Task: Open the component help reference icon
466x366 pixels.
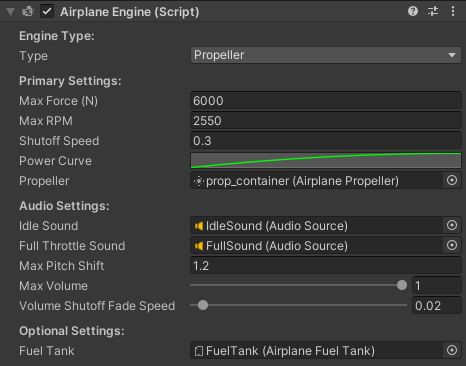Action: 413,12
